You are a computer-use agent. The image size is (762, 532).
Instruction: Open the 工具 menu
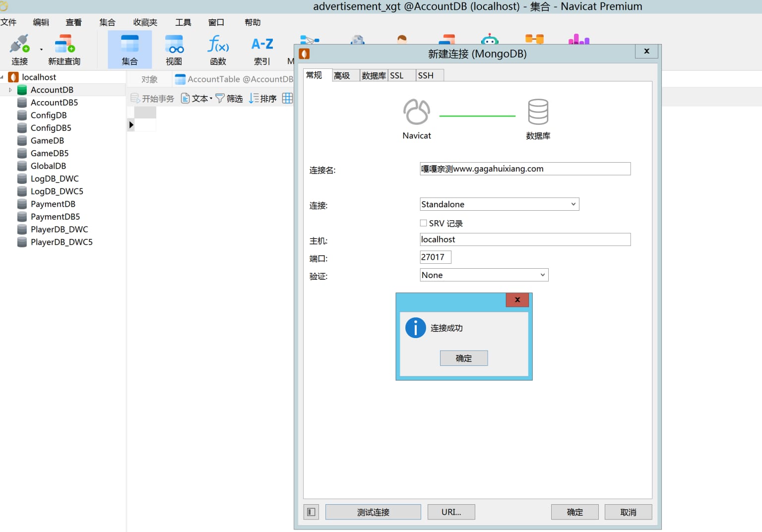(183, 22)
